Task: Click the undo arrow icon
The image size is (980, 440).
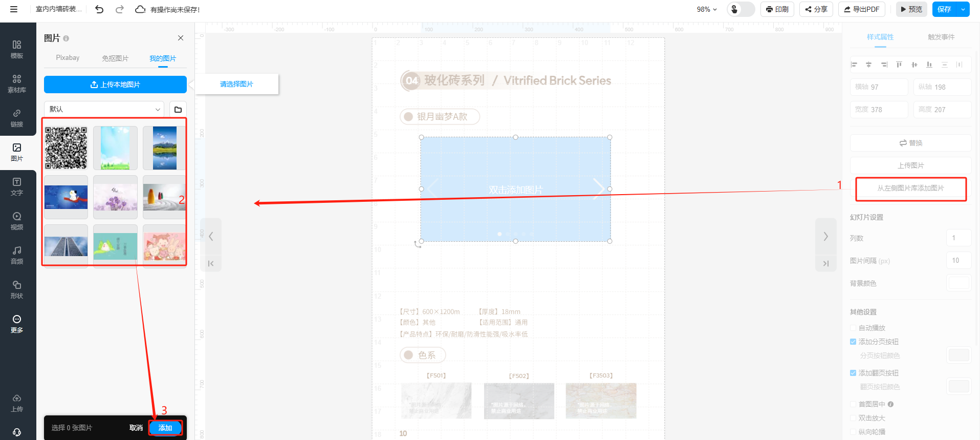Action: click(x=99, y=9)
